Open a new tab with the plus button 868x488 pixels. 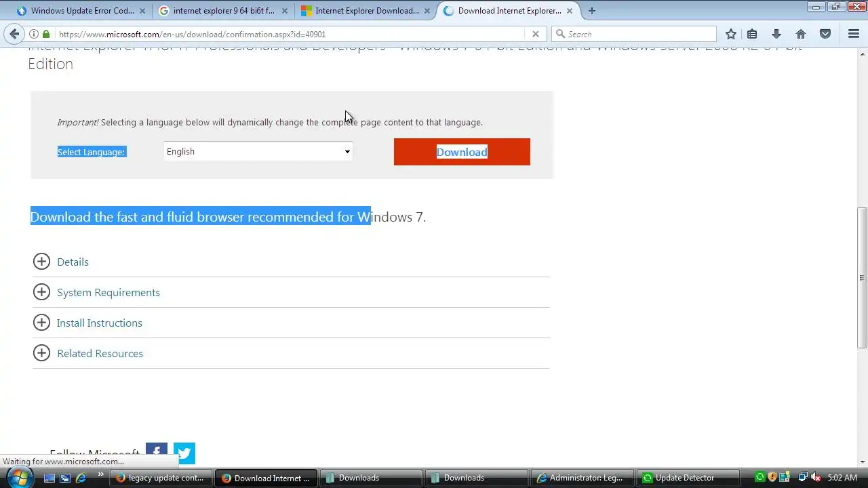tap(592, 11)
